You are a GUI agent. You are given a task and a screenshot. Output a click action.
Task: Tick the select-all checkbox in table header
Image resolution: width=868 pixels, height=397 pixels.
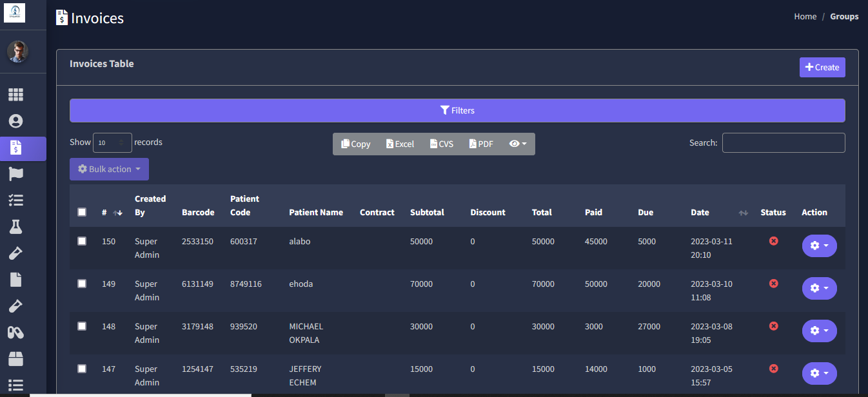(x=82, y=212)
